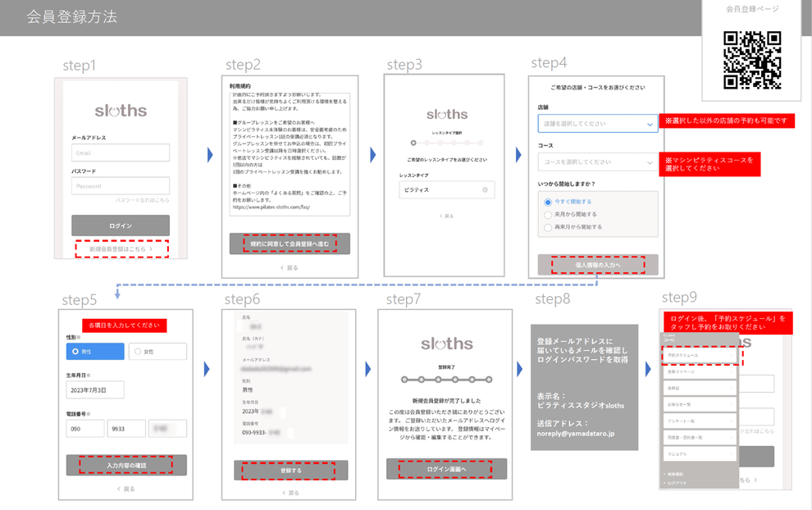The width and height of the screenshot is (812, 510).
Task: Click the 個人情報の入力へ button
Action: tap(598, 265)
